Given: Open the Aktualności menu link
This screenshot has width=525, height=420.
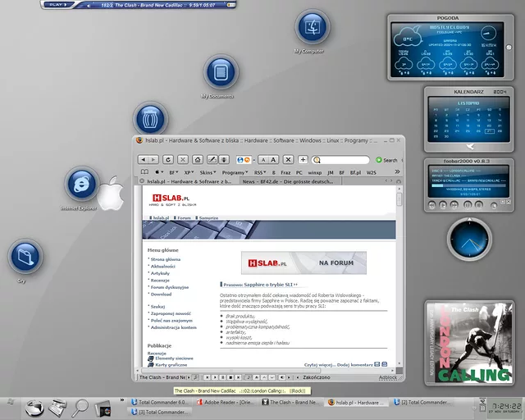Looking at the screenshot, I should pos(162,267).
